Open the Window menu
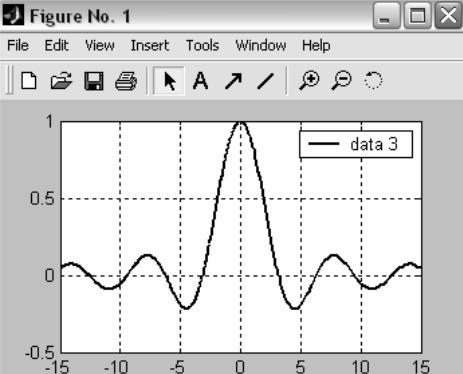 (261, 45)
